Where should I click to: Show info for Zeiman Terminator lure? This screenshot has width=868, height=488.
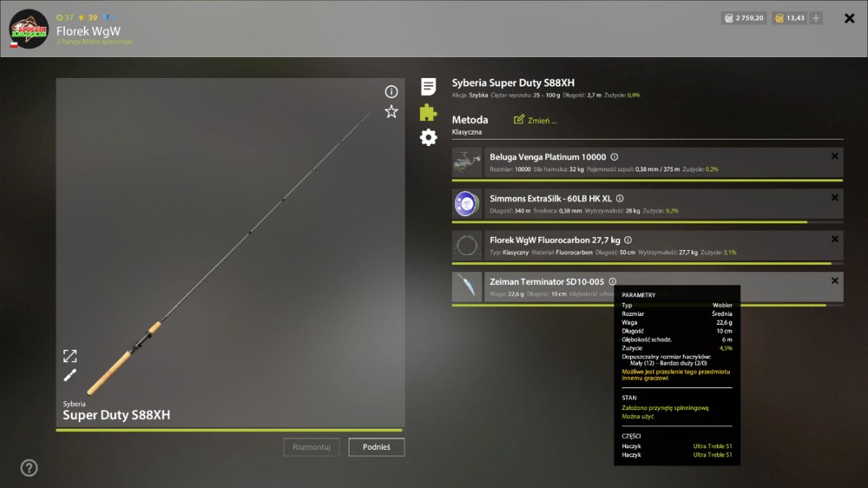pyautogui.click(x=612, y=281)
